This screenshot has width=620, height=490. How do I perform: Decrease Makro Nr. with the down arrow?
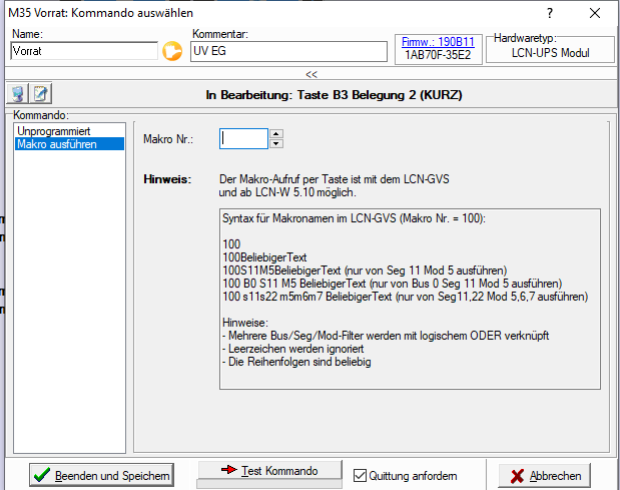pos(277,143)
